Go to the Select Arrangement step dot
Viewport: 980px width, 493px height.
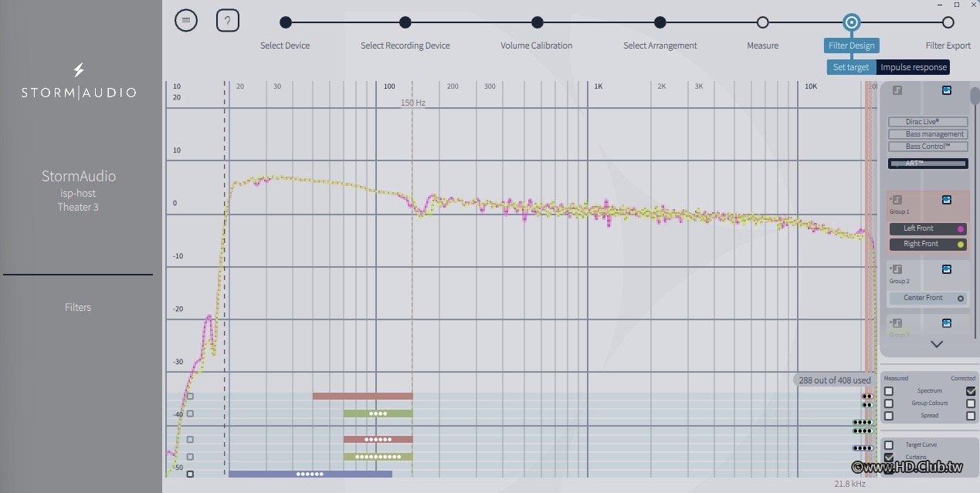(660, 22)
